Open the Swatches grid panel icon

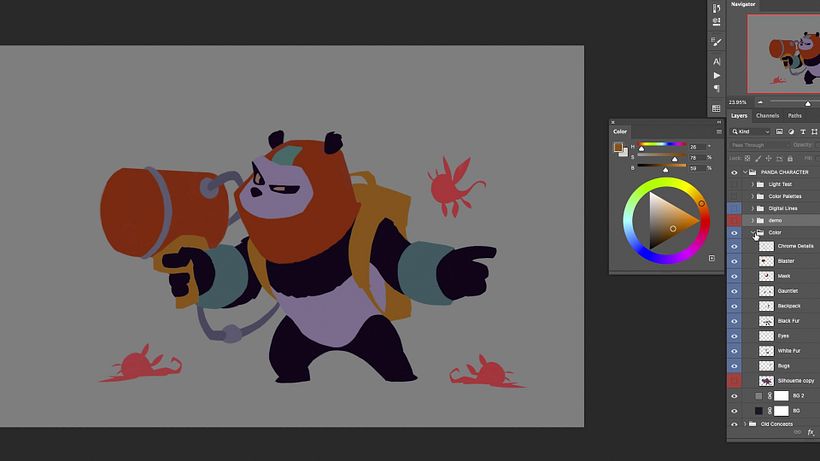click(716, 108)
